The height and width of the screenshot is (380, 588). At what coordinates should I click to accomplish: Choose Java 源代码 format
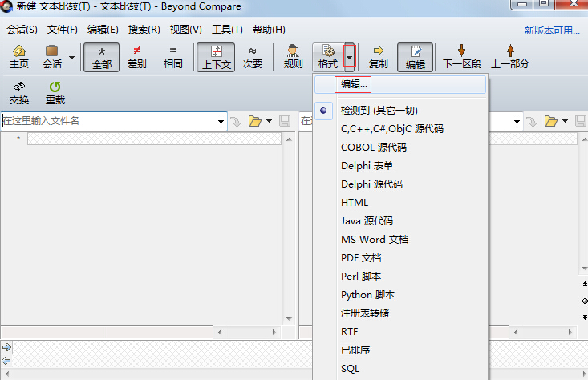pos(400,220)
